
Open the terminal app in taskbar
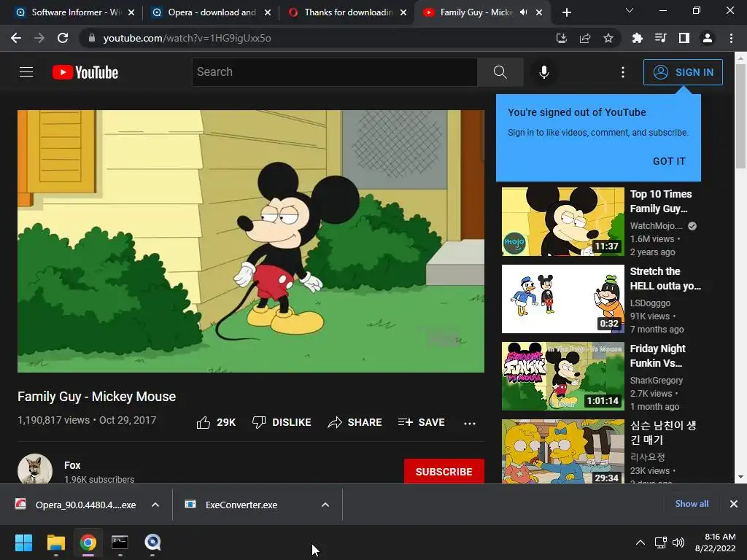tap(120, 542)
